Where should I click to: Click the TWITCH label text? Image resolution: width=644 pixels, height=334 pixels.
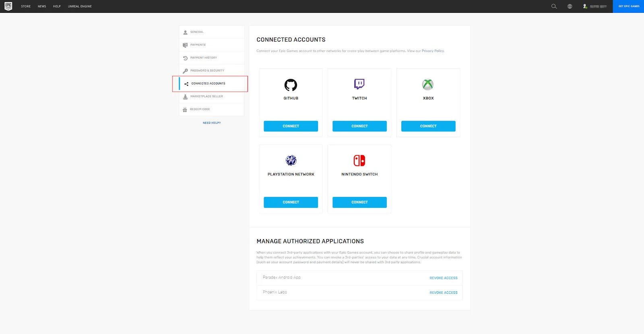coord(359,98)
